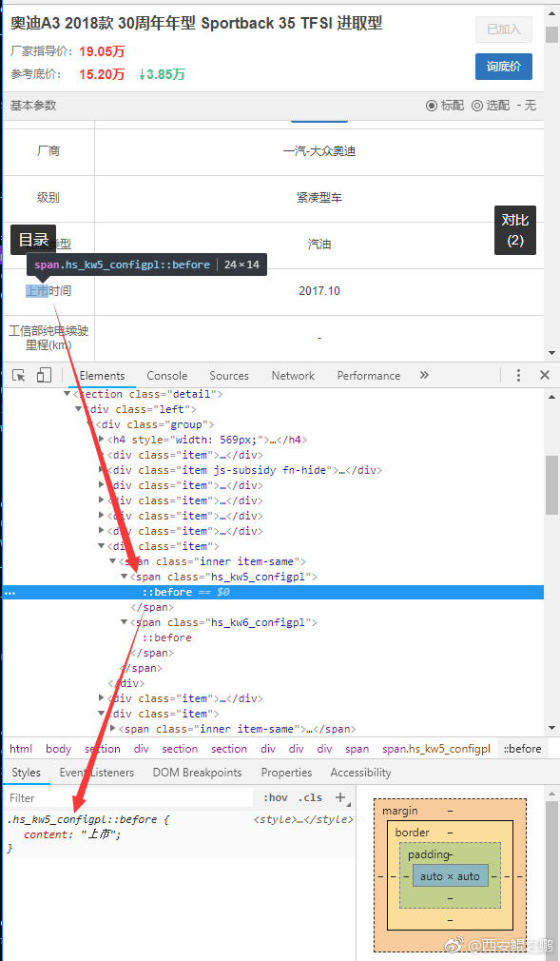Screen dimensions: 560x961
Task: Open the 对比 (2) compare button
Action: click(x=515, y=230)
